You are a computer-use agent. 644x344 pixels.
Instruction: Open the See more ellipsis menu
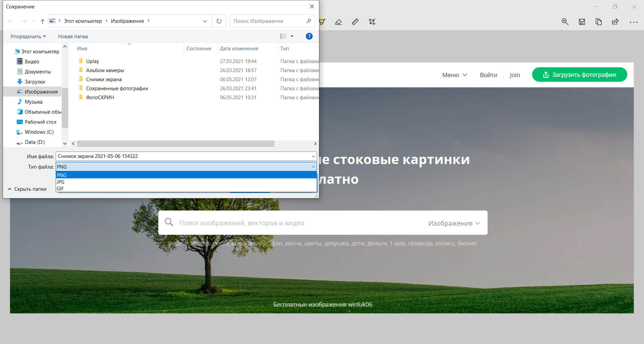pyautogui.click(x=634, y=21)
